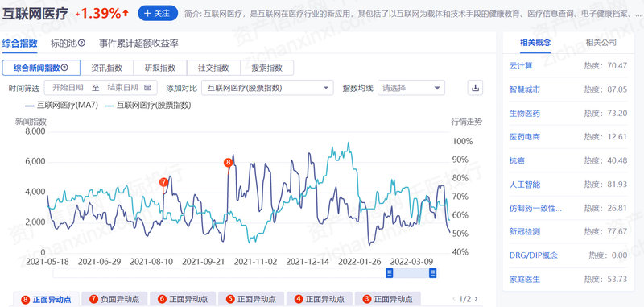The image size is (644, 307).
Task: Select 研报指数 index tab
Action: (x=160, y=68)
